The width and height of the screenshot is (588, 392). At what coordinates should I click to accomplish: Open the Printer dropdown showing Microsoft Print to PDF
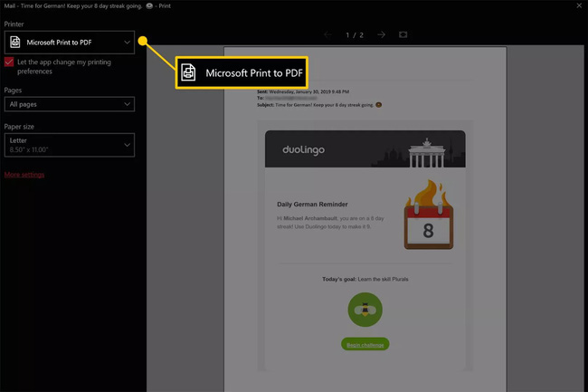point(70,43)
